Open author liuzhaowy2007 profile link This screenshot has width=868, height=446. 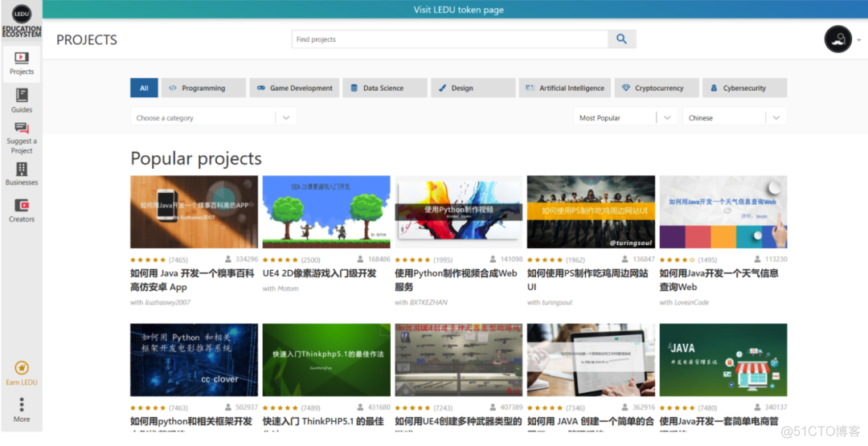coord(168,303)
